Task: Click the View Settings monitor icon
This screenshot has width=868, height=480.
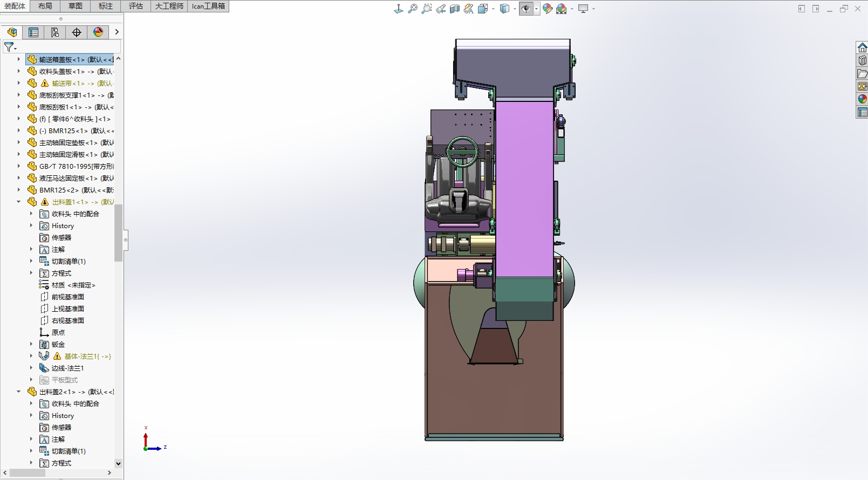Action: tap(583, 9)
